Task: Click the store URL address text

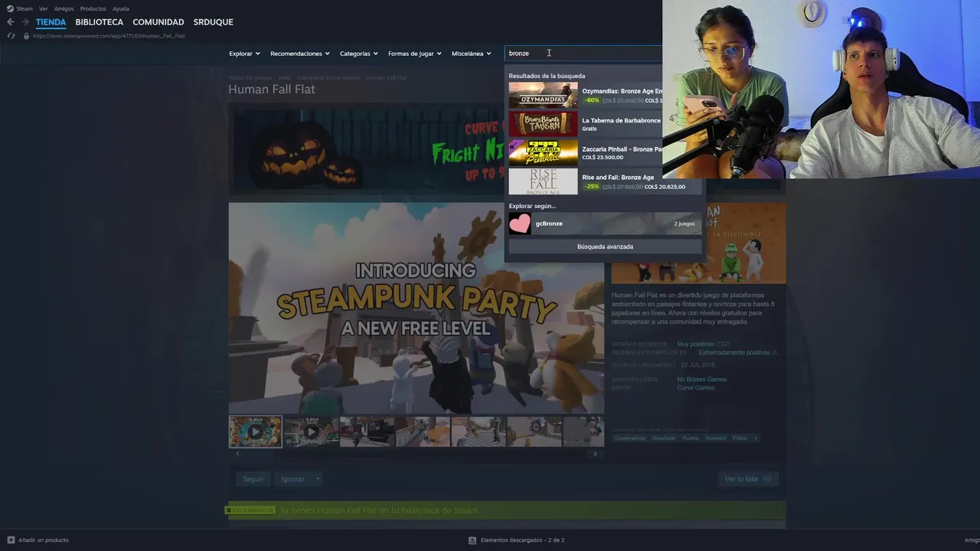Action: tap(109, 36)
